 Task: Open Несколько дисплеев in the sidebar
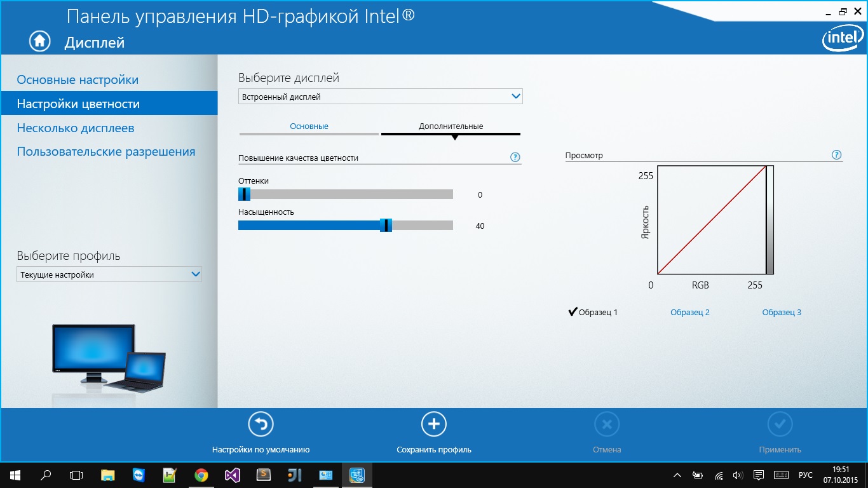tap(76, 128)
